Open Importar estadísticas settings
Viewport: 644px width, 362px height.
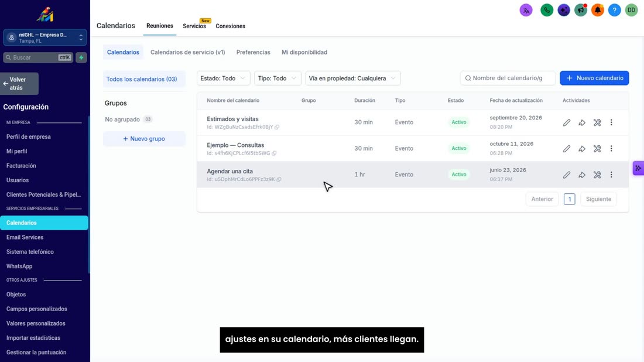point(33,338)
